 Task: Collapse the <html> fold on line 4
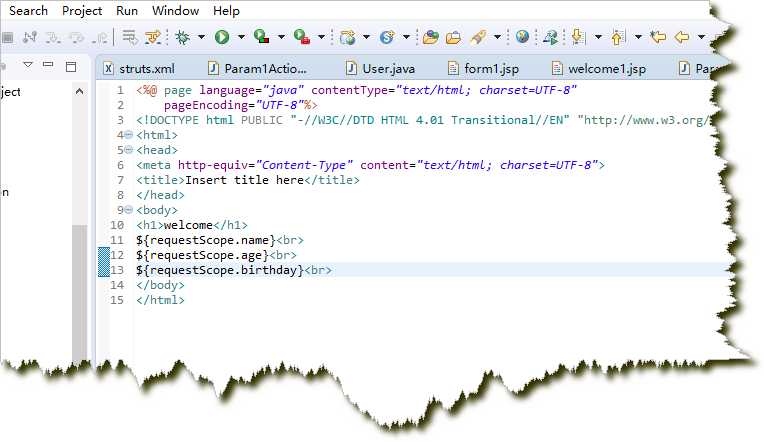pos(129,135)
